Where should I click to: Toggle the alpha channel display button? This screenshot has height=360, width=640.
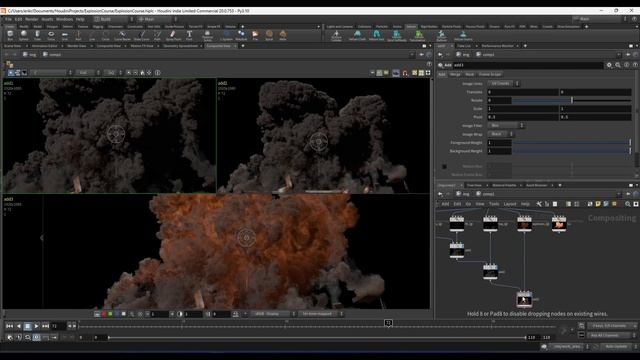point(124,314)
